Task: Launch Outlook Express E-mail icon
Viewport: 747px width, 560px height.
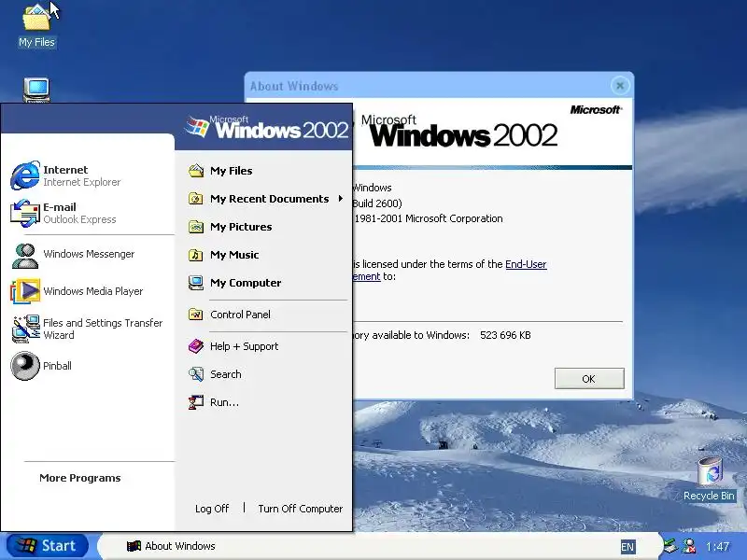Action: coord(25,213)
